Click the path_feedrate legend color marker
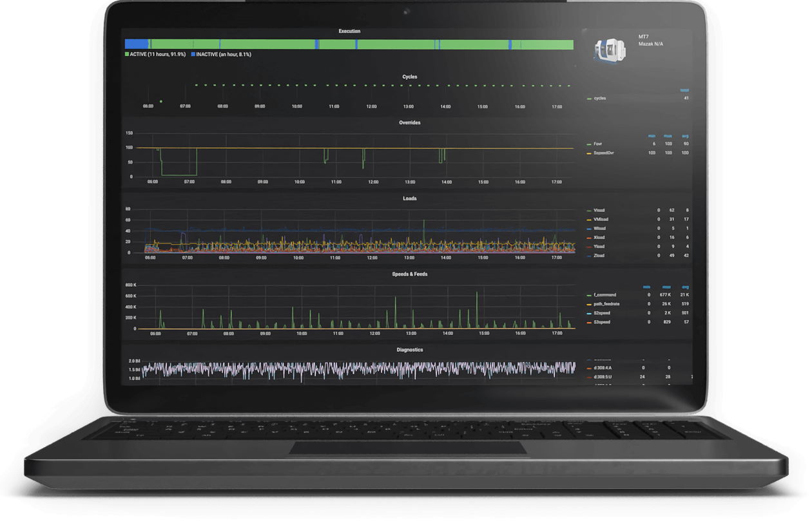This screenshot has width=812, height=525. [589, 304]
